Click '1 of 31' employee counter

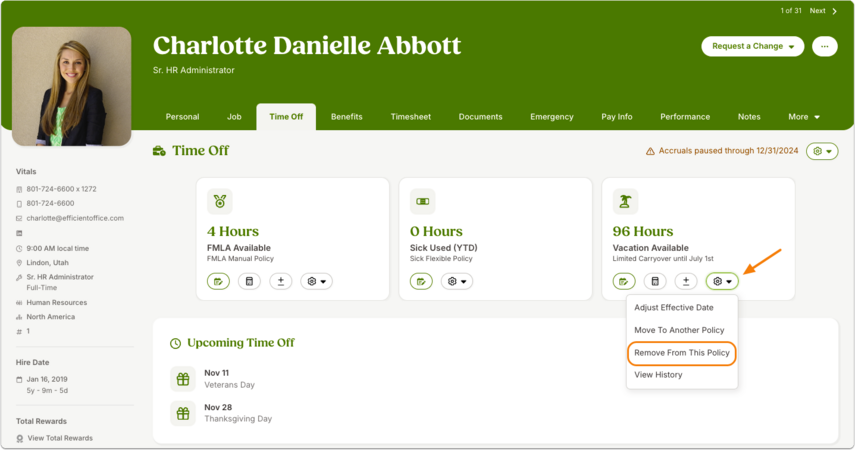[x=791, y=11]
